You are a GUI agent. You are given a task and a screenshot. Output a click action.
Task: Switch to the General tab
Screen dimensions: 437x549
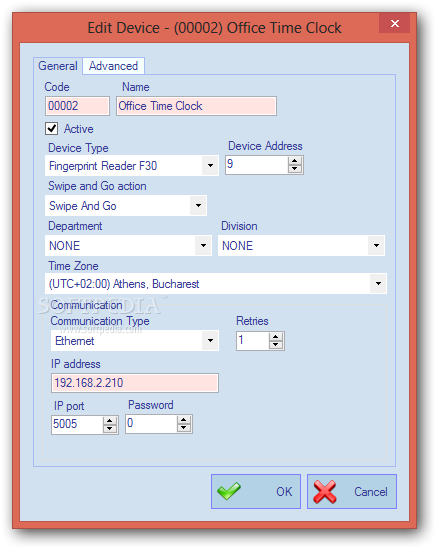pos(58,66)
